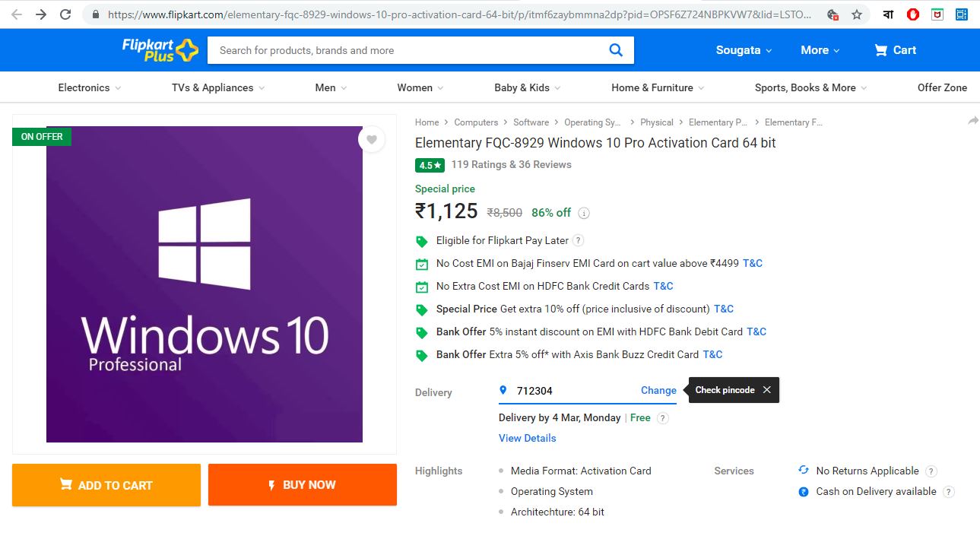
Task: Change the delivery pincode
Action: coord(658,390)
